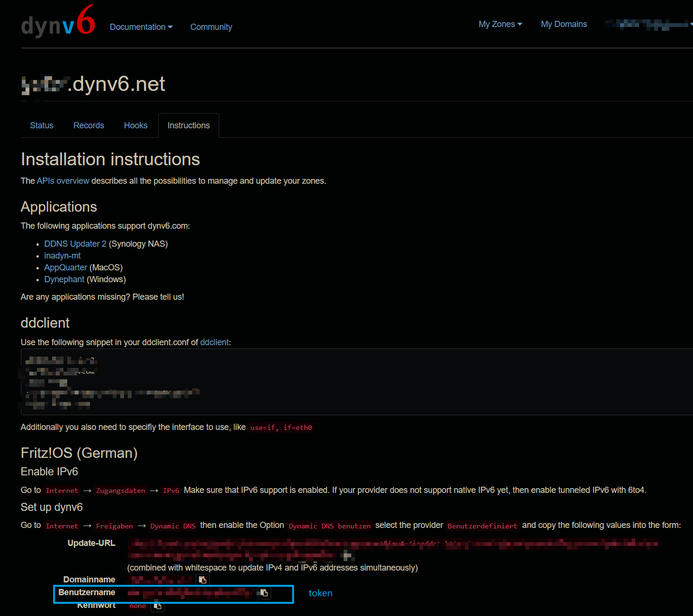693x616 pixels.
Task: Click the 'Benutzername' label
Action: tap(87, 592)
